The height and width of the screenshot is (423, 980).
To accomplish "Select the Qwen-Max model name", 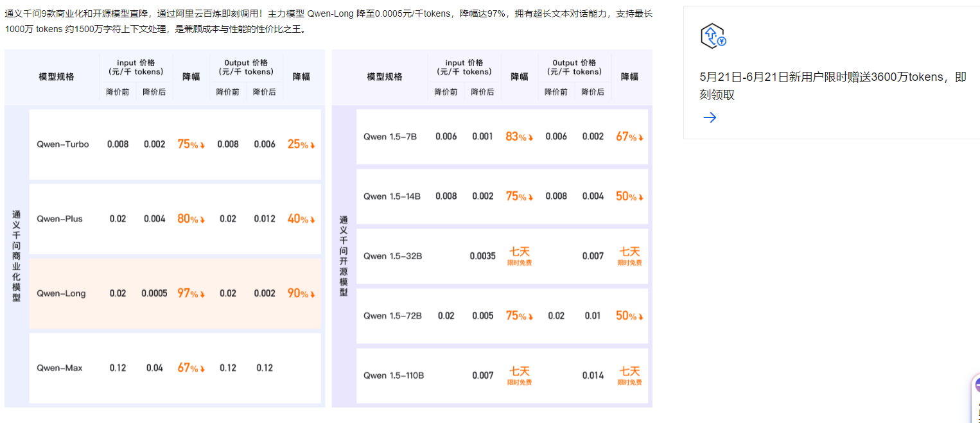I will point(59,368).
